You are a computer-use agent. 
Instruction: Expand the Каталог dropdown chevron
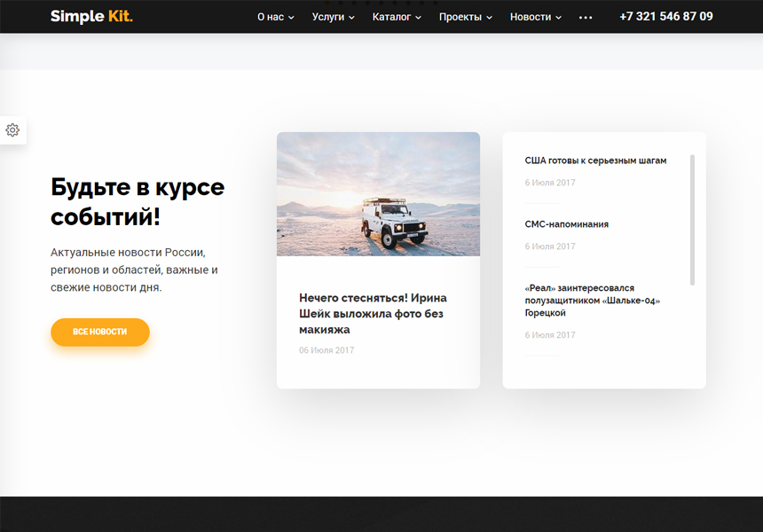(418, 18)
